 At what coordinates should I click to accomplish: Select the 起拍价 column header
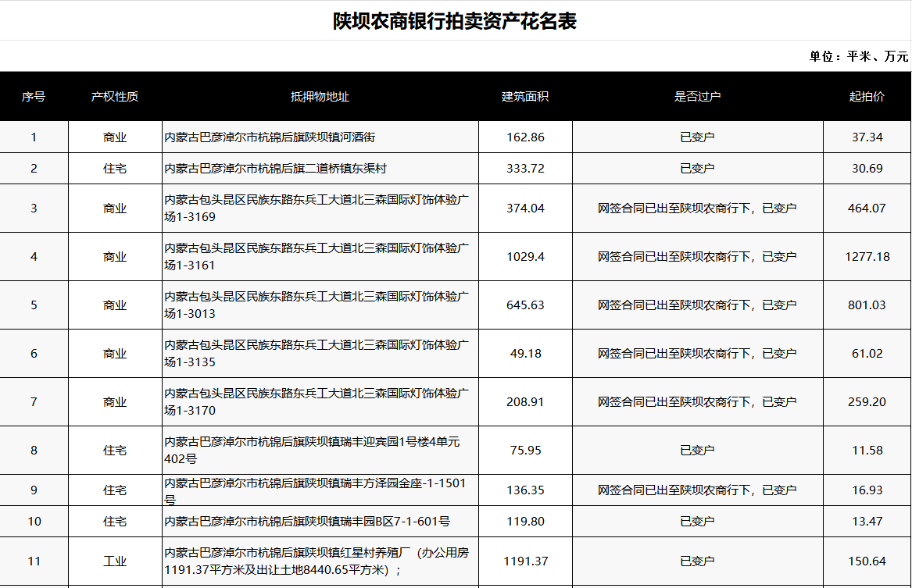867,96
